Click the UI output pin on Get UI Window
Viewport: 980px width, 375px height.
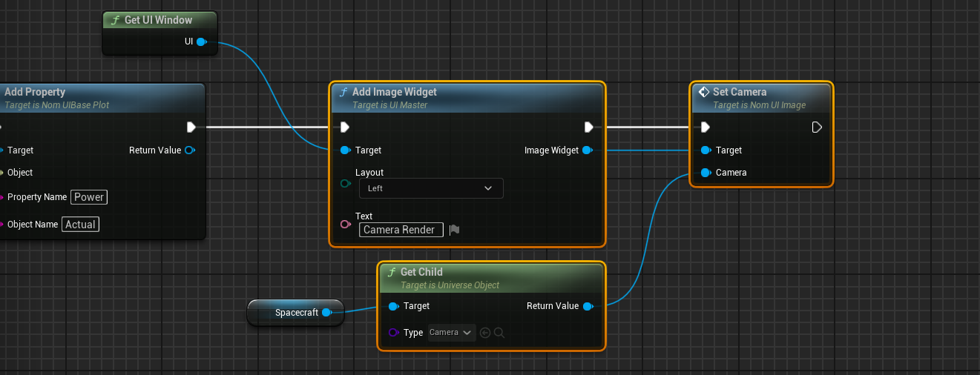[x=201, y=42]
